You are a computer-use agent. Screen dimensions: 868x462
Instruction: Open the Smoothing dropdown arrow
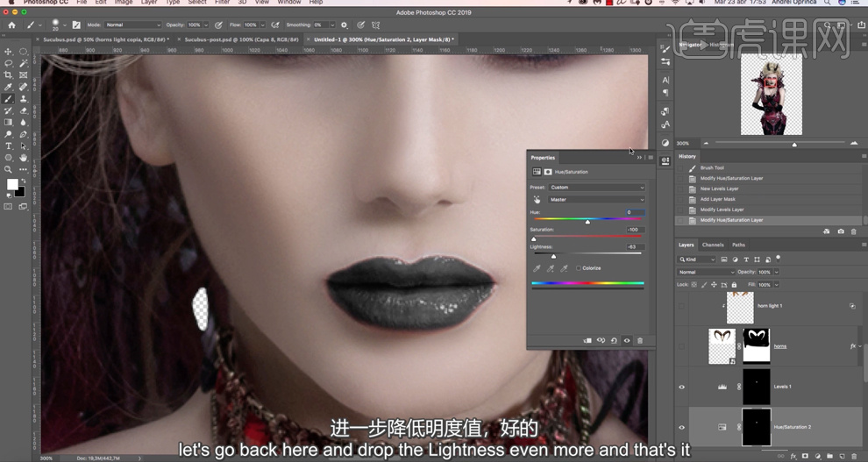(332, 25)
